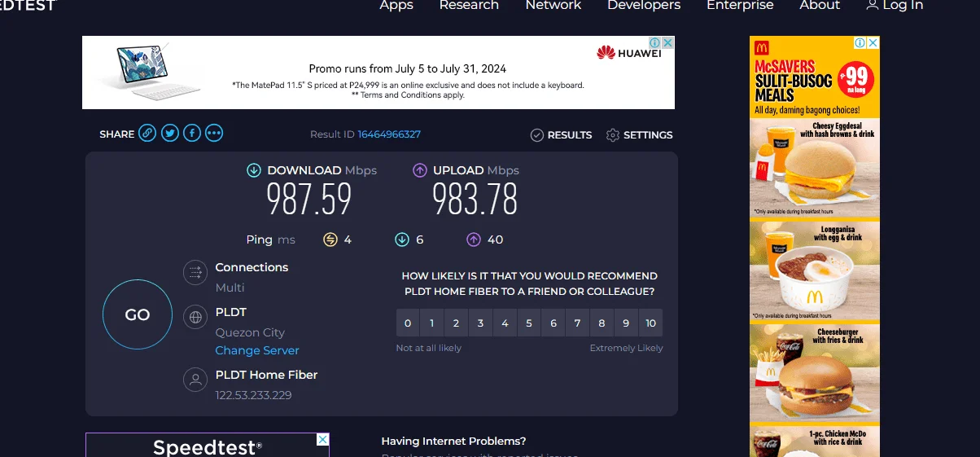The image size is (980, 457).
Task: Open the Developers menu
Action: [x=644, y=5]
